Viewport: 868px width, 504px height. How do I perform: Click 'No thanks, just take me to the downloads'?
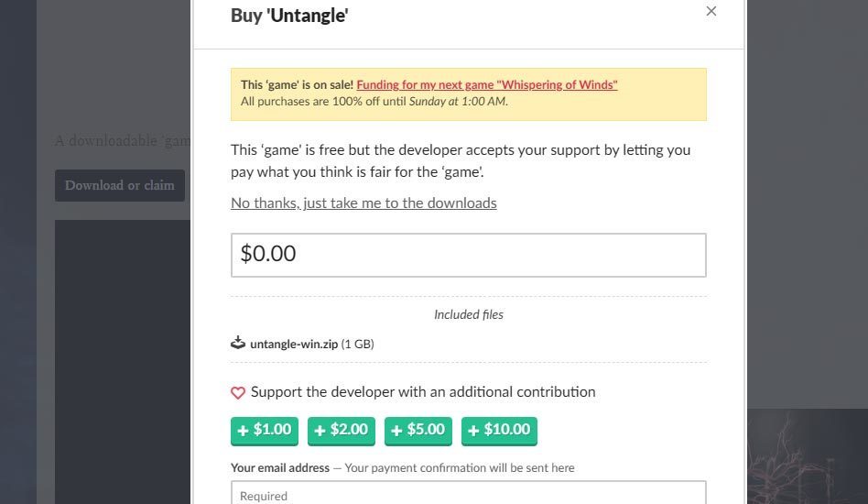coord(363,203)
